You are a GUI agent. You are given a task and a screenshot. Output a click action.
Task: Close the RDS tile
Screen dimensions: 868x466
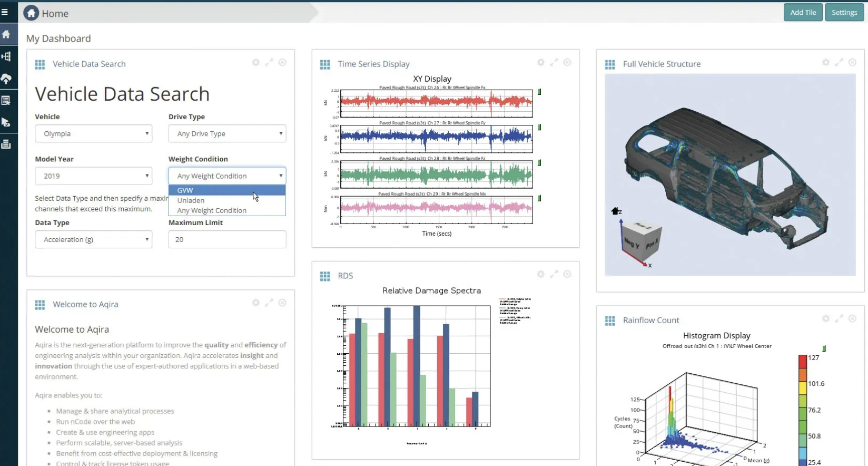[x=567, y=274]
